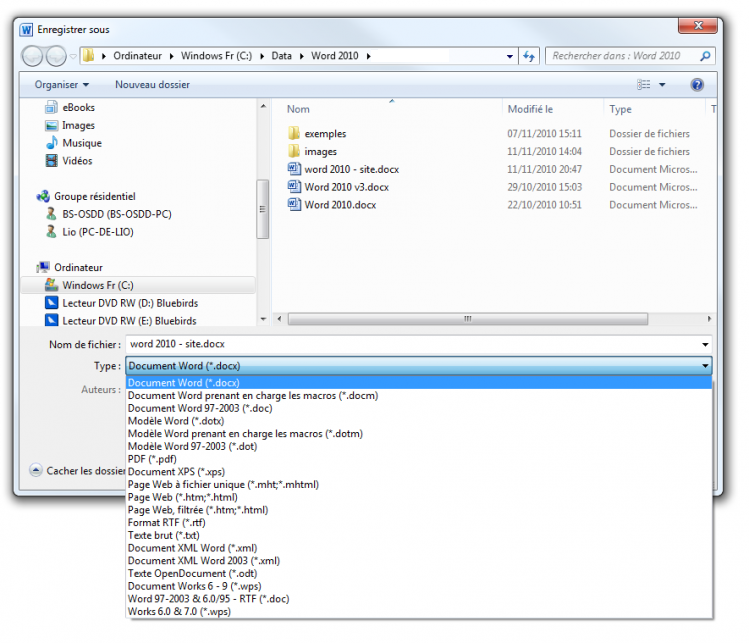Open the exemples folder
This screenshot has height=643, width=749.
point(325,134)
